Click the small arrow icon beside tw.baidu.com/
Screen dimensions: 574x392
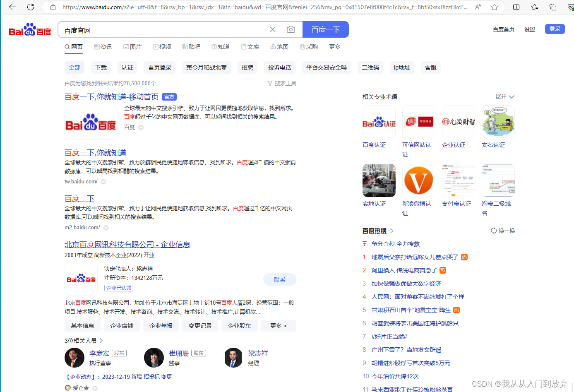tap(103, 182)
